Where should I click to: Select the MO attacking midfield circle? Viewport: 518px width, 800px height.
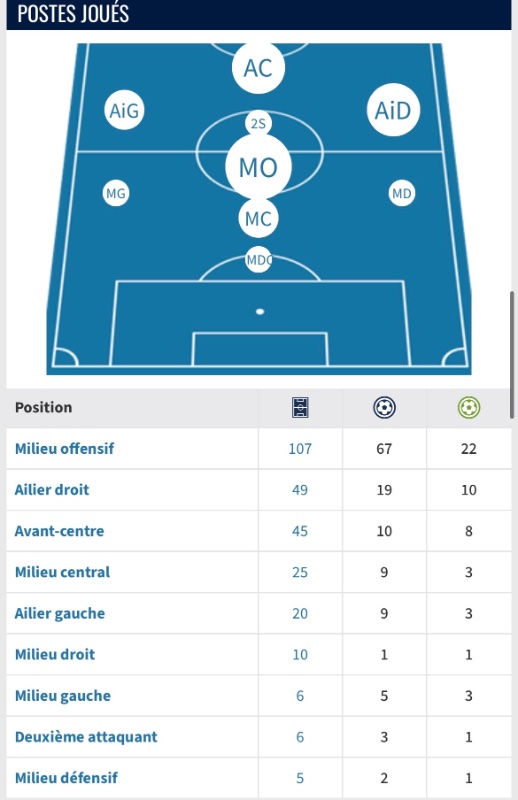click(258, 167)
